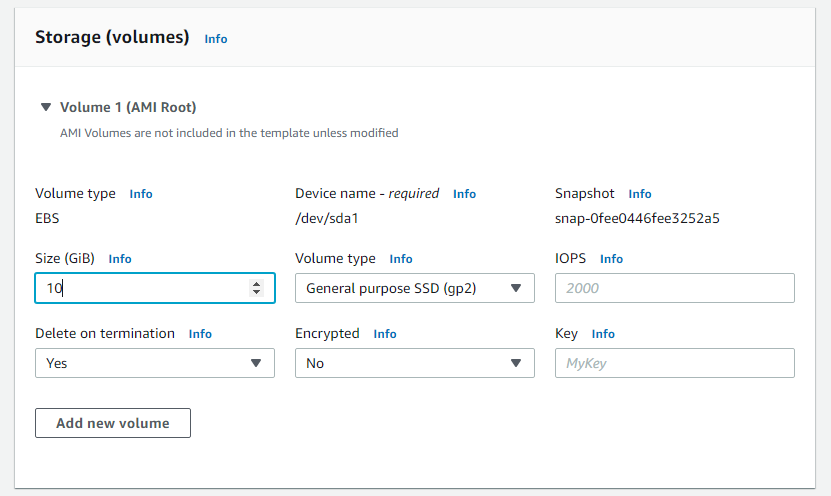The width and height of the screenshot is (831, 496).
Task: Click Info link next to Snapshot
Action: click(x=640, y=194)
